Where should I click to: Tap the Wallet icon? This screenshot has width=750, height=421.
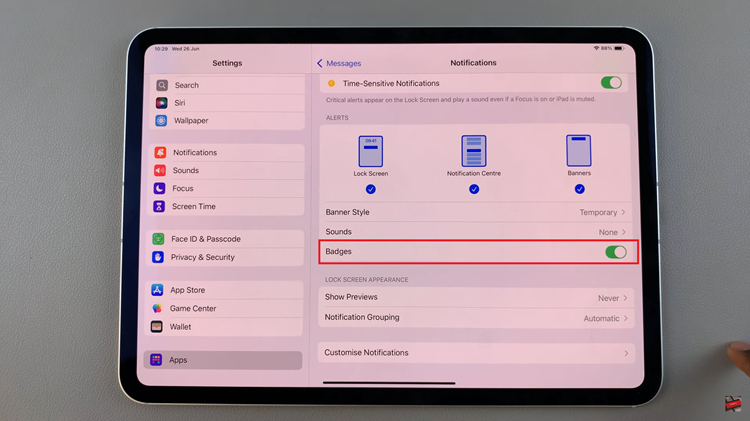[x=156, y=327]
